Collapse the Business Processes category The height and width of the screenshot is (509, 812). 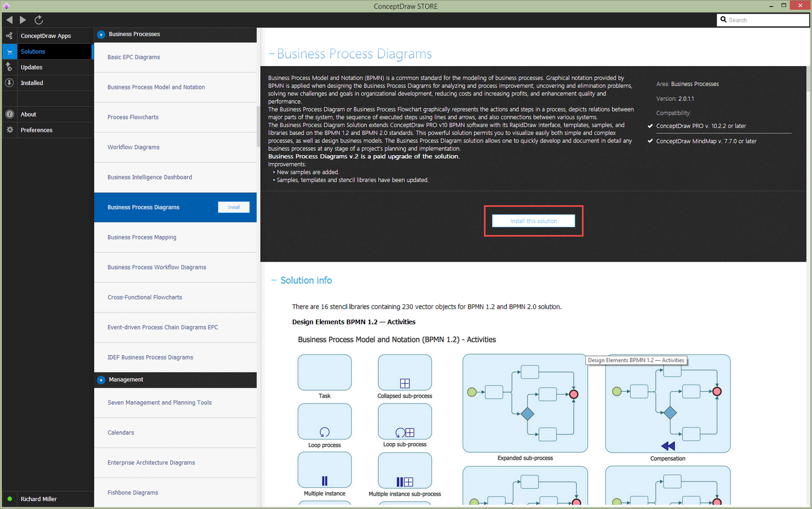(101, 34)
